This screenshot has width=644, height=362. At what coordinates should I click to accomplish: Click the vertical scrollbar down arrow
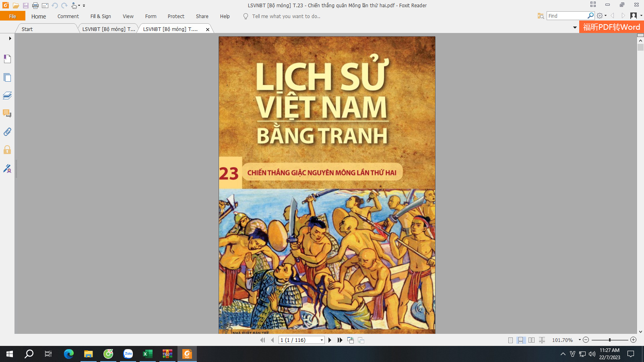(x=640, y=331)
